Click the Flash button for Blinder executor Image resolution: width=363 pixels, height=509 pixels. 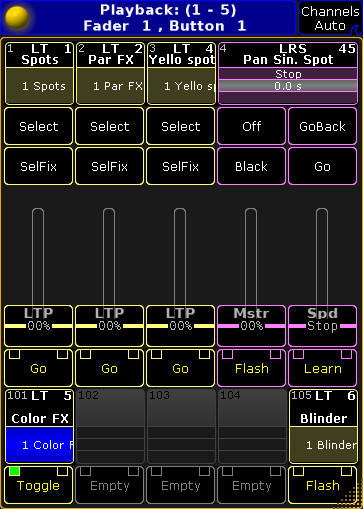322,485
